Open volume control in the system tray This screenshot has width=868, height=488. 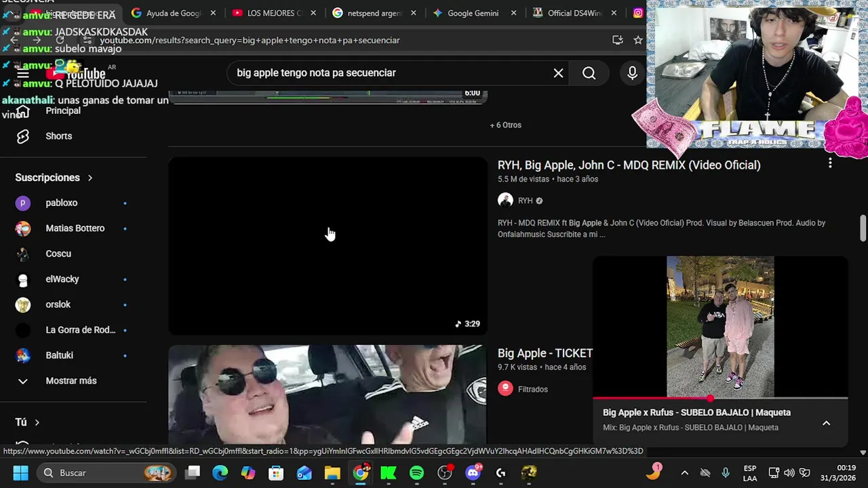[x=789, y=472]
